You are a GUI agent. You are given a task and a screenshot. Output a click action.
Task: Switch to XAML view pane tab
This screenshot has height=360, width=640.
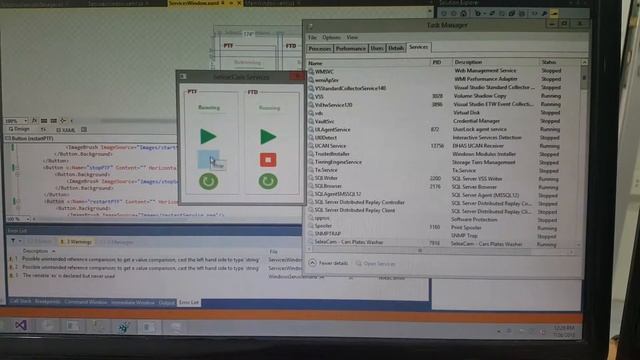click(x=66, y=130)
